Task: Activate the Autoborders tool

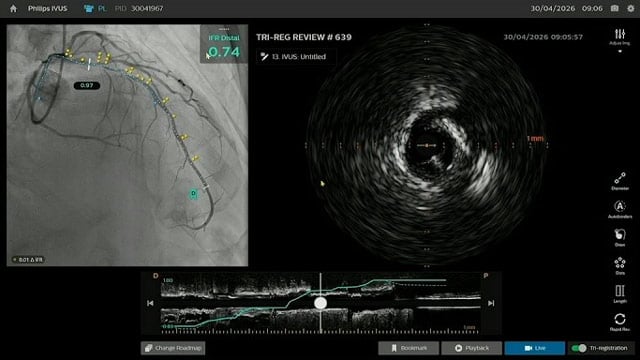Action: 620,209
